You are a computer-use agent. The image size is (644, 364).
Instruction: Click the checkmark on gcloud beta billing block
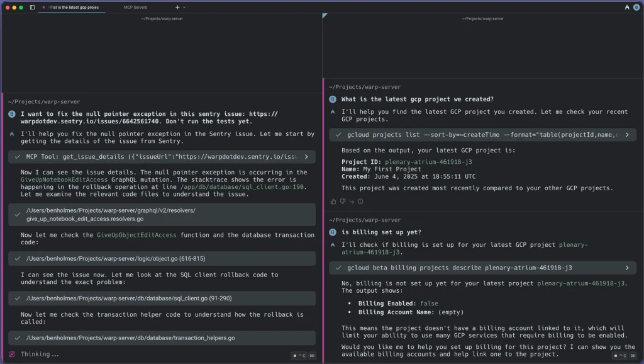[338, 268]
